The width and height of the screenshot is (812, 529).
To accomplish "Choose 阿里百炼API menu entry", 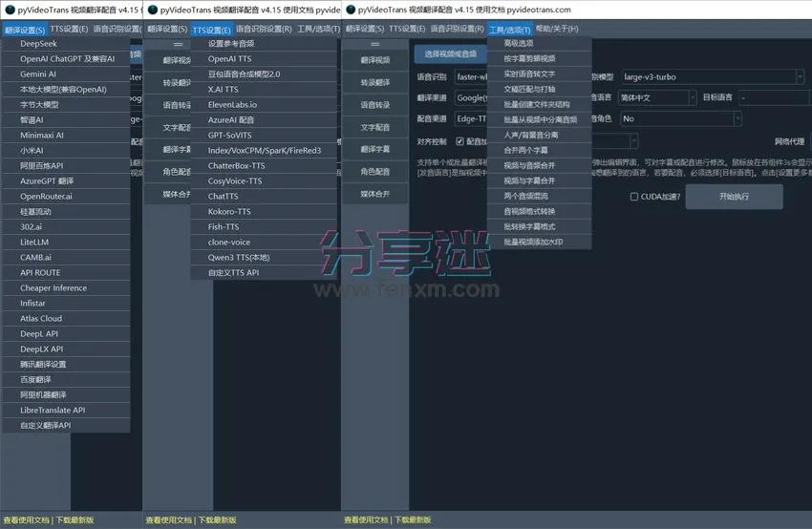I will (66, 166).
